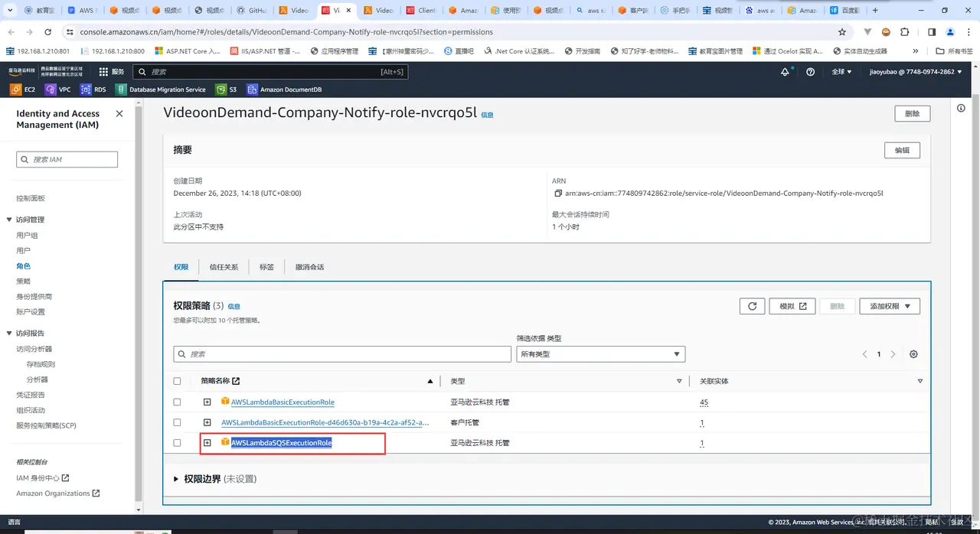
Task: Click the AWS console top search box
Action: pyautogui.click(x=270, y=71)
